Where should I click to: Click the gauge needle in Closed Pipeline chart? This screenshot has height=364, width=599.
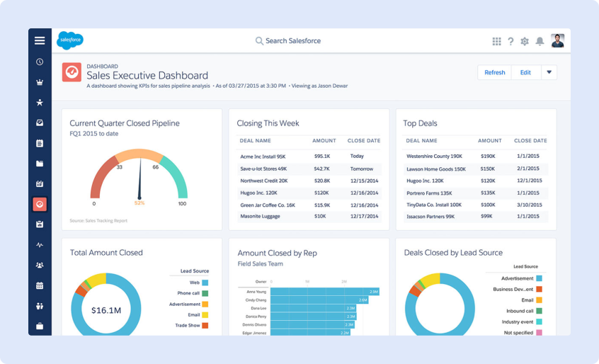click(139, 178)
